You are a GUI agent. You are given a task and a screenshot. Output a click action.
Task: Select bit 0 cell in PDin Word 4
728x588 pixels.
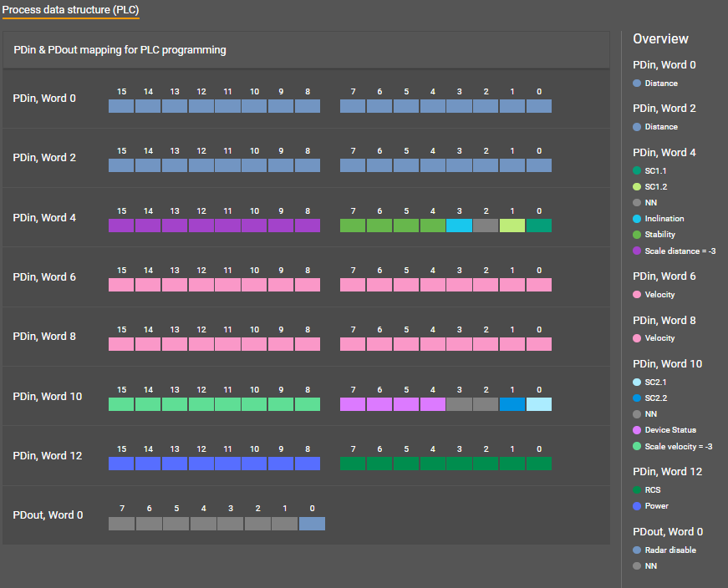click(539, 226)
